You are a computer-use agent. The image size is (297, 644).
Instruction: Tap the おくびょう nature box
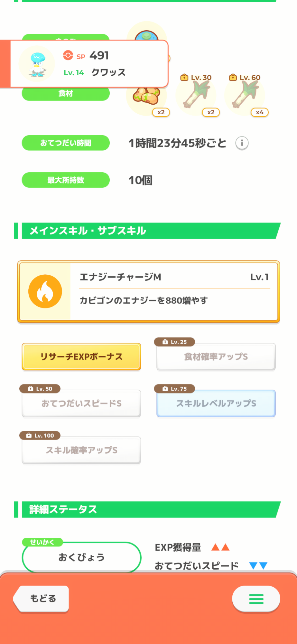coord(81,557)
